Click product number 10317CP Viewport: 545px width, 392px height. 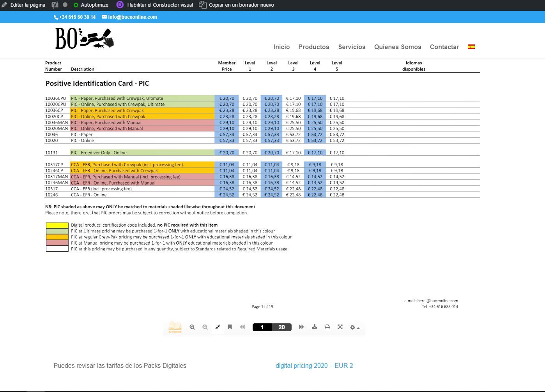pyautogui.click(x=54, y=165)
